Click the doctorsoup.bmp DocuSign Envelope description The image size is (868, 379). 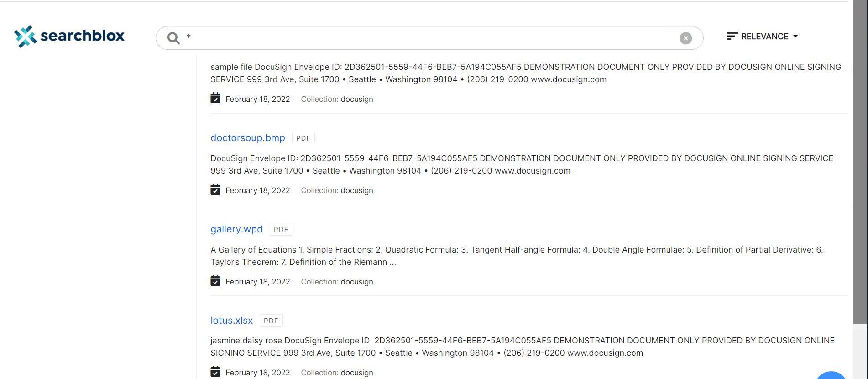coord(522,164)
